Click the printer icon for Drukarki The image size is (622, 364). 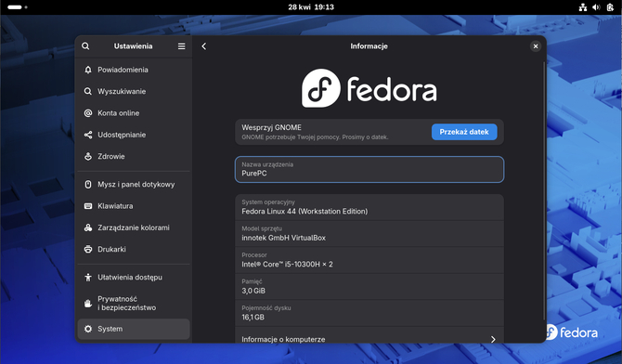[x=88, y=249]
